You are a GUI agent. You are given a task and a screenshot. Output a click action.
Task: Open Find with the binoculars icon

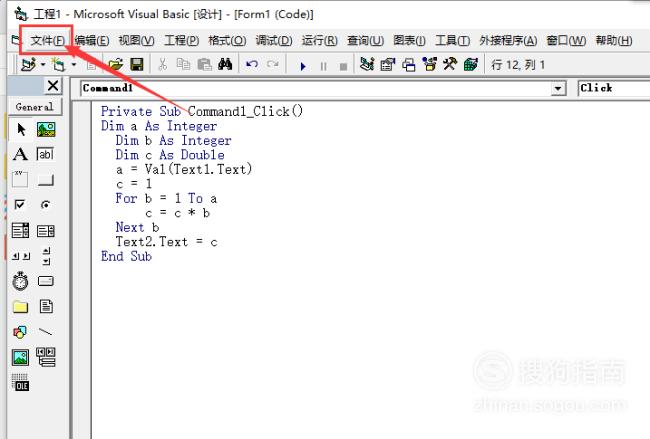(225, 65)
